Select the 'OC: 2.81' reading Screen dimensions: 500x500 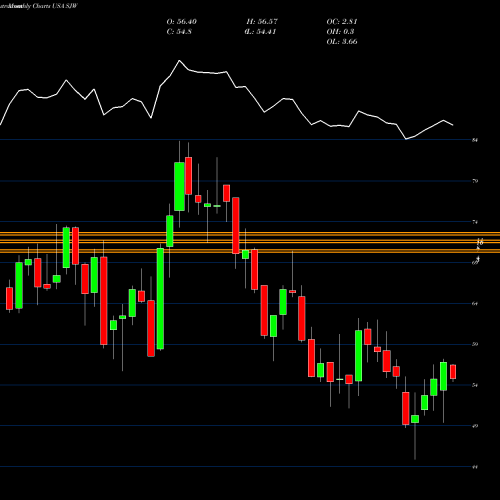(342, 22)
